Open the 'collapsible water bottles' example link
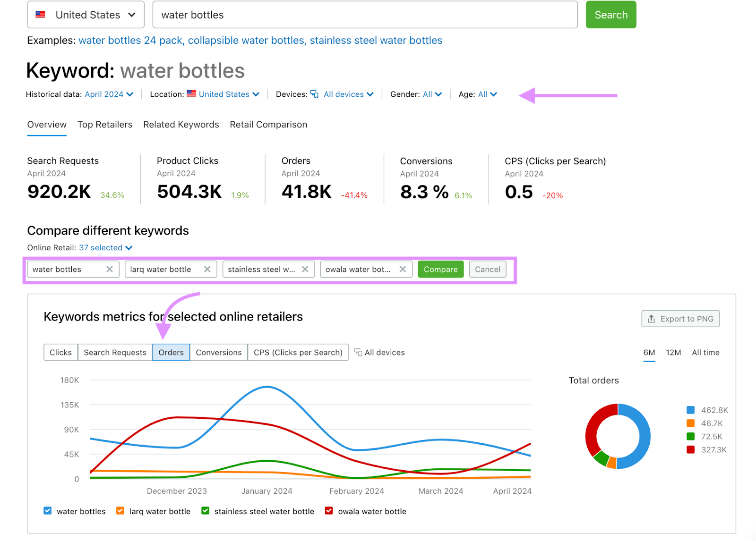The width and height of the screenshot is (756, 541). pos(246,41)
